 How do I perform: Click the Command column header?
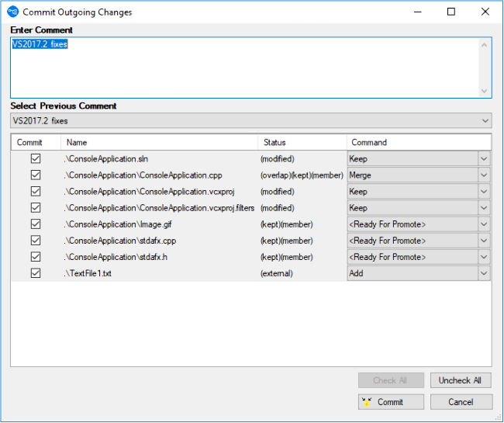coord(417,143)
